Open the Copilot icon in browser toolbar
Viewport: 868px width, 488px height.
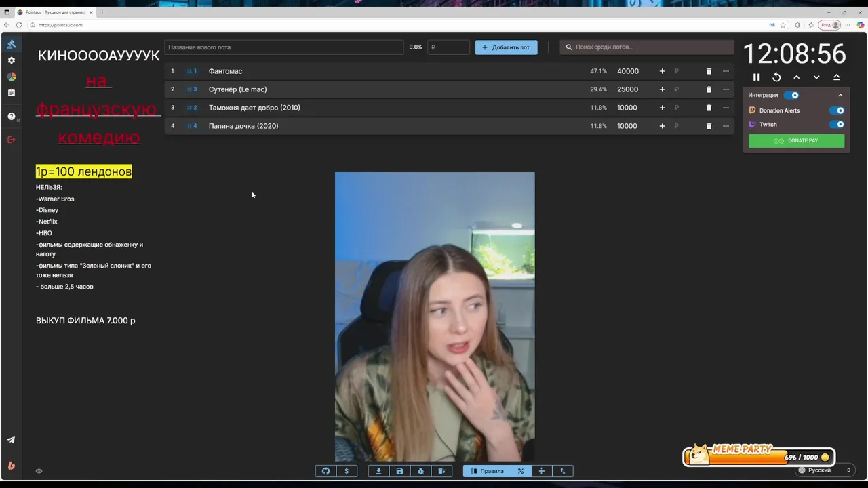point(860,25)
